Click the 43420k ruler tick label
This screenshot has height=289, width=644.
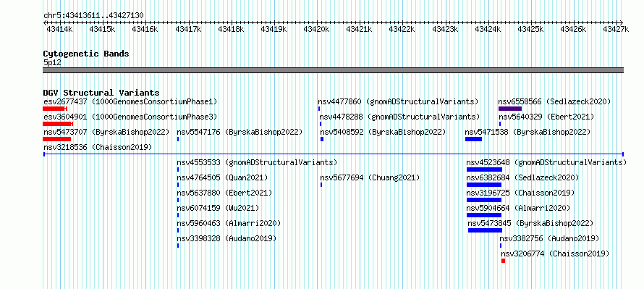(x=316, y=29)
